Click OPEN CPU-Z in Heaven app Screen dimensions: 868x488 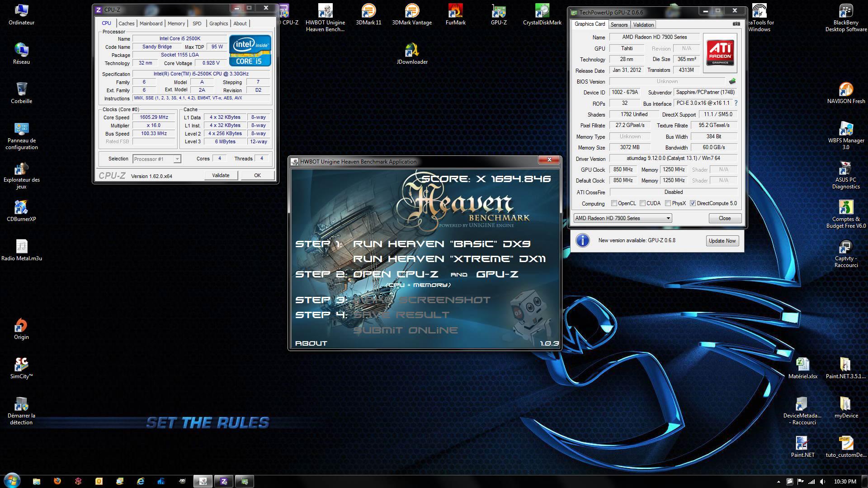[396, 274]
